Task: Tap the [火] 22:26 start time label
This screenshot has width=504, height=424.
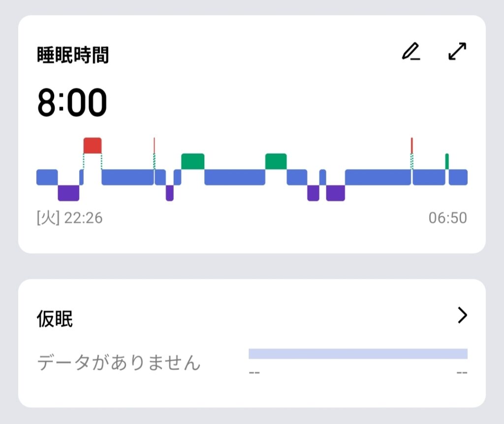Action: 70,218
